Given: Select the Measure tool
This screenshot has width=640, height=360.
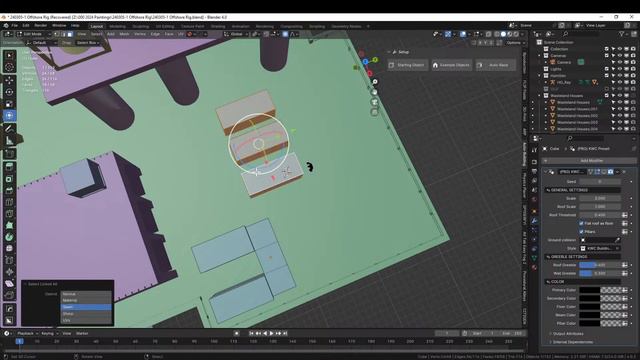Looking at the screenshot, I should (9, 141).
